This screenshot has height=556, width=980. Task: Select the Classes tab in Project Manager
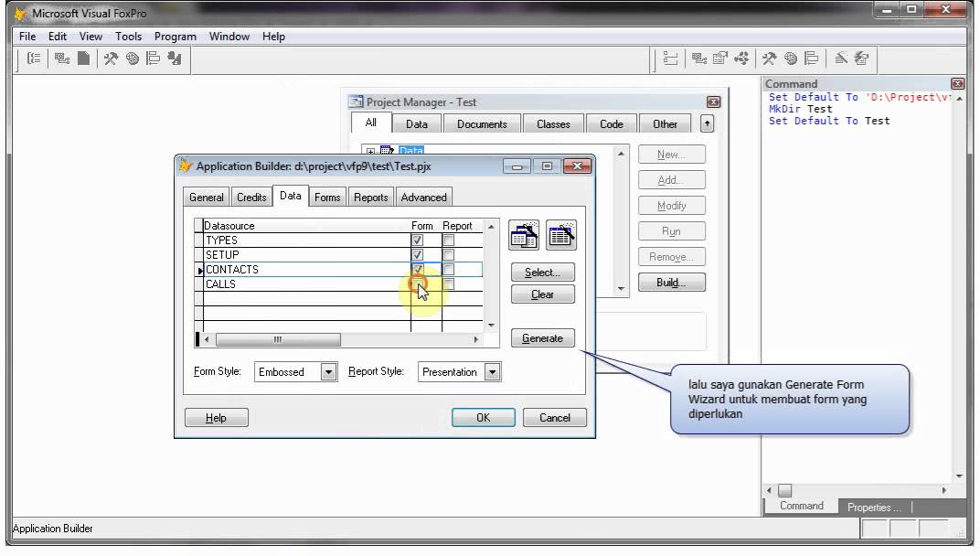pos(553,123)
